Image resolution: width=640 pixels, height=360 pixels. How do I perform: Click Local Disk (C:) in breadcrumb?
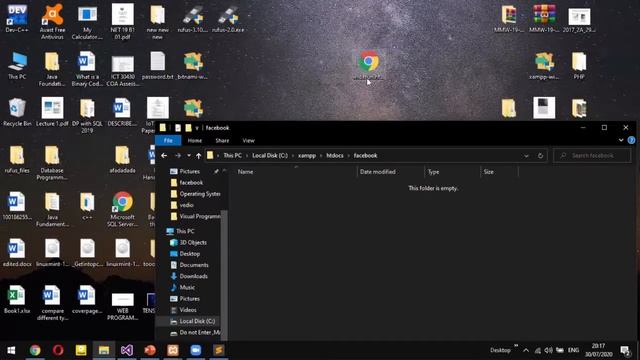(270, 156)
